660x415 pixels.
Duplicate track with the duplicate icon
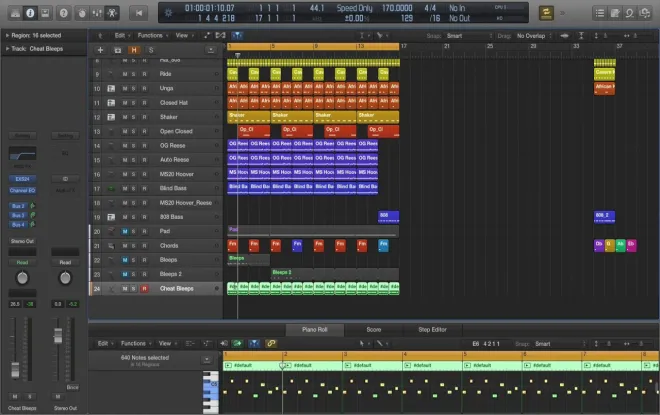[x=117, y=50]
